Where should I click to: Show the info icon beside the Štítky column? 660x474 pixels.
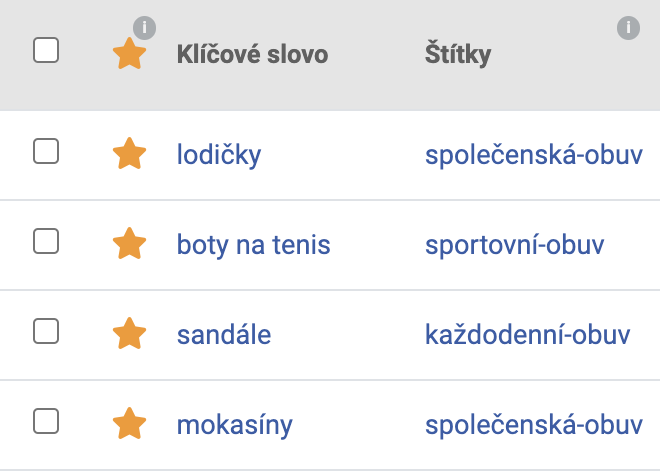pyautogui.click(x=628, y=28)
